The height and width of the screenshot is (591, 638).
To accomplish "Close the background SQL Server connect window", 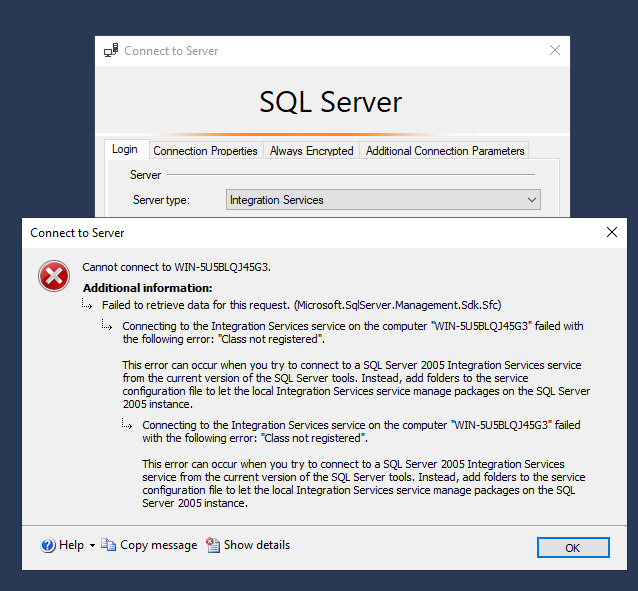I will point(555,50).
